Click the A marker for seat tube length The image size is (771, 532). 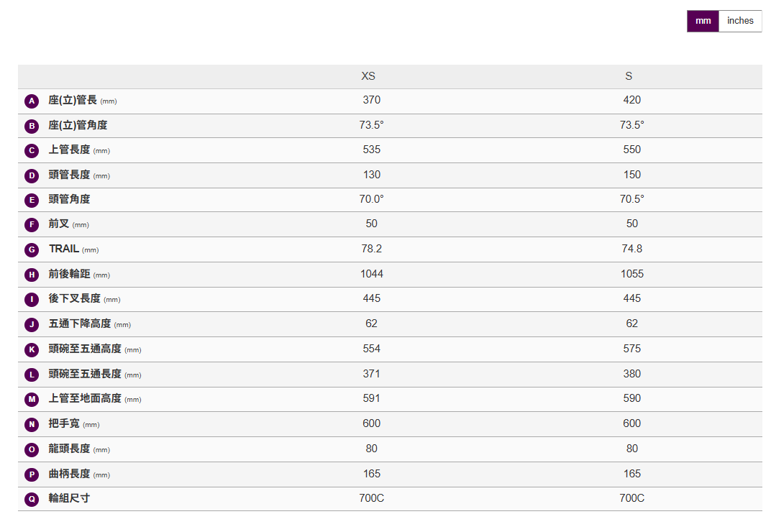point(32,101)
